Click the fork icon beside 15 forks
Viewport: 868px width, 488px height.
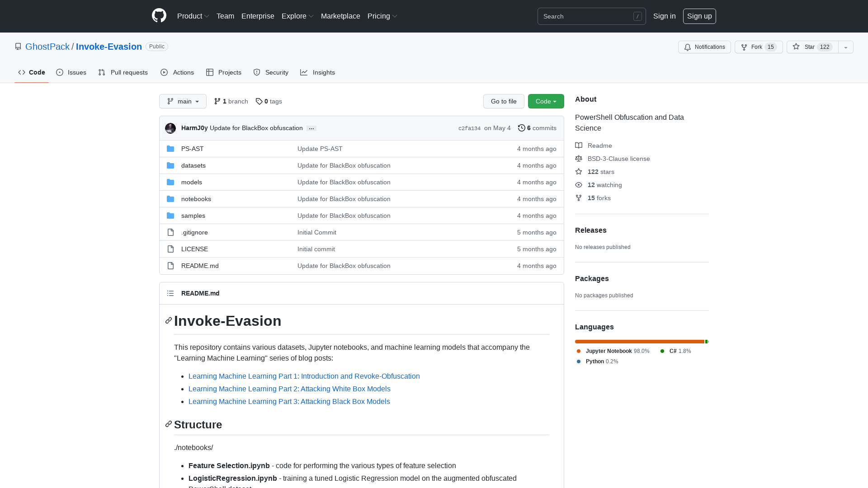[x=579, y=198]
